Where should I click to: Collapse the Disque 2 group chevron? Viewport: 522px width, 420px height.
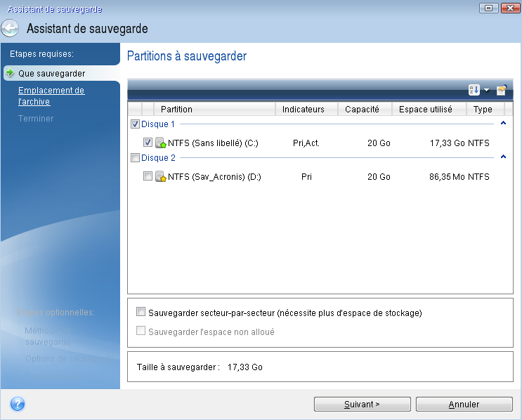coord(503,157)
